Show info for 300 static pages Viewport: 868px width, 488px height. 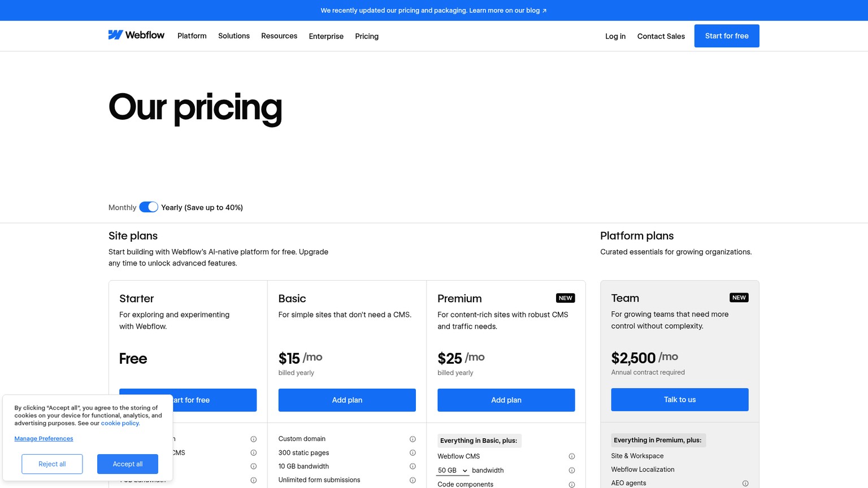click(413, 452)
